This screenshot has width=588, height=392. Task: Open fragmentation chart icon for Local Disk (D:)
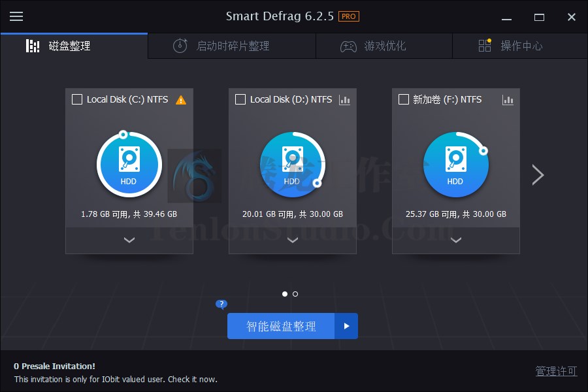tap(344, 100)
